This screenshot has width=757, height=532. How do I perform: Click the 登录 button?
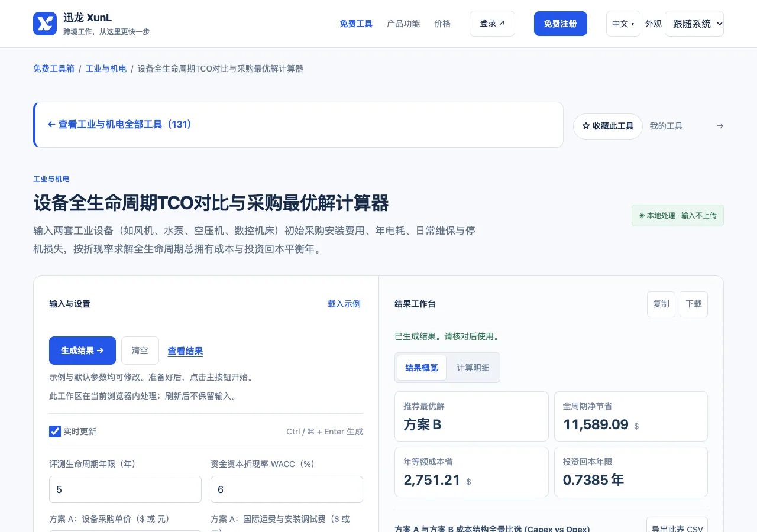coord(492,24)
